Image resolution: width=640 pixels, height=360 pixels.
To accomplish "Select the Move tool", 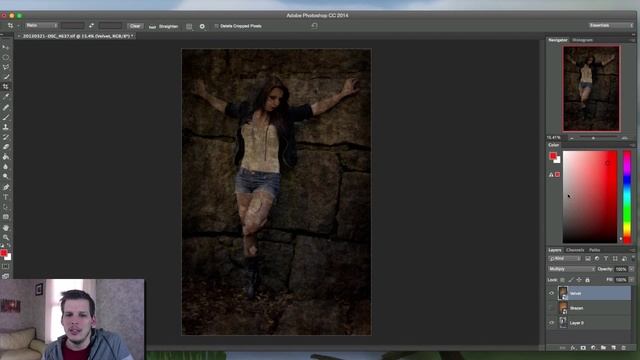I will click(6, 47).
